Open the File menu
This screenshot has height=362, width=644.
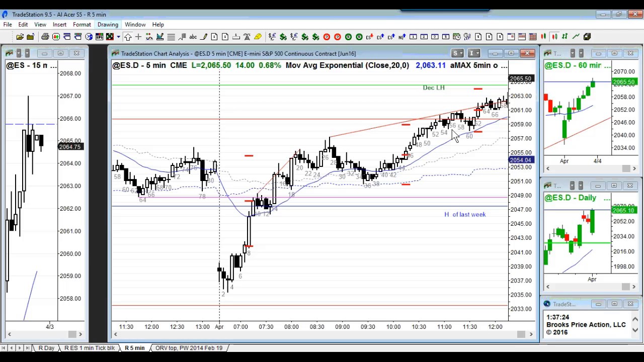pos(8,24)
